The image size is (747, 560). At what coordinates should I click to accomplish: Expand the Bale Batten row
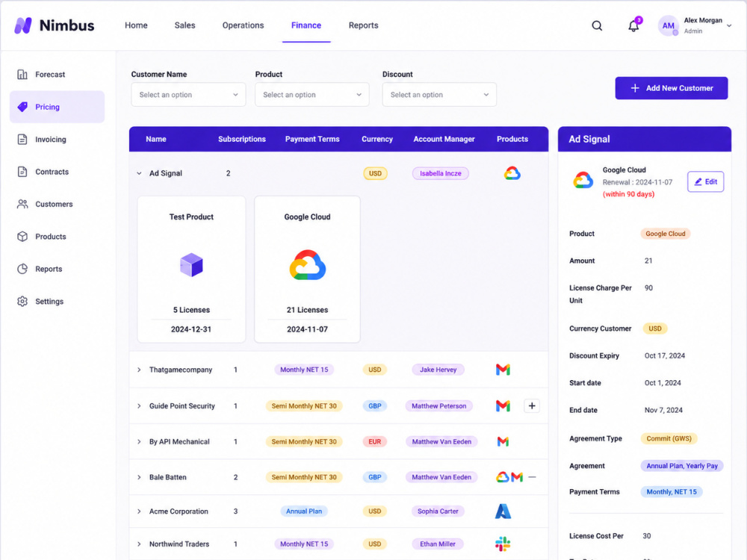[x=139, y=477]
